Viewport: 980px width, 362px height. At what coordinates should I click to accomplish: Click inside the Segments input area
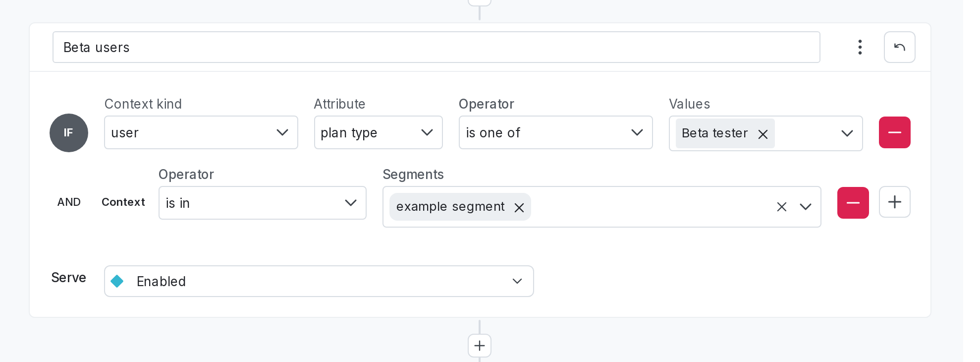click(x=649, y=207)
